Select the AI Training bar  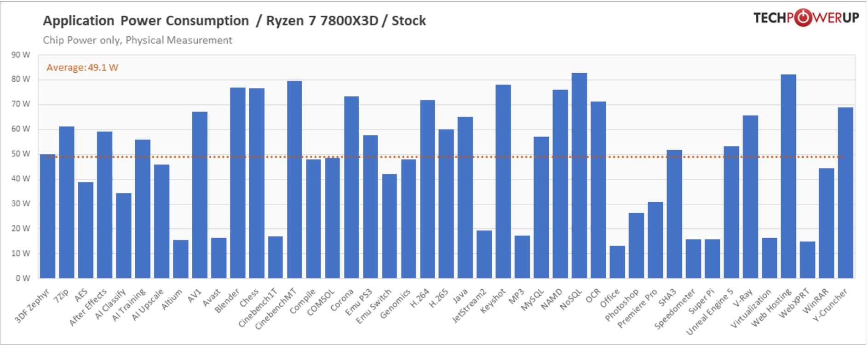pyautogui.click(x=143, y=209)
